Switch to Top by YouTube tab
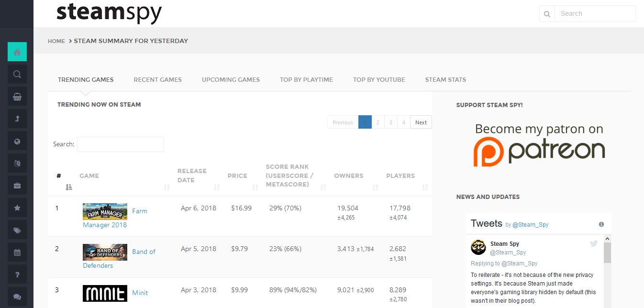This screenshot has height=308, width=644. (379, 79)
